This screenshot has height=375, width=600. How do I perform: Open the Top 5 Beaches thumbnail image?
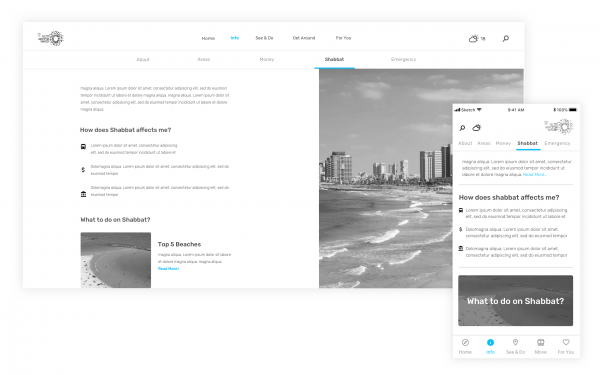[x=116, y=260]
